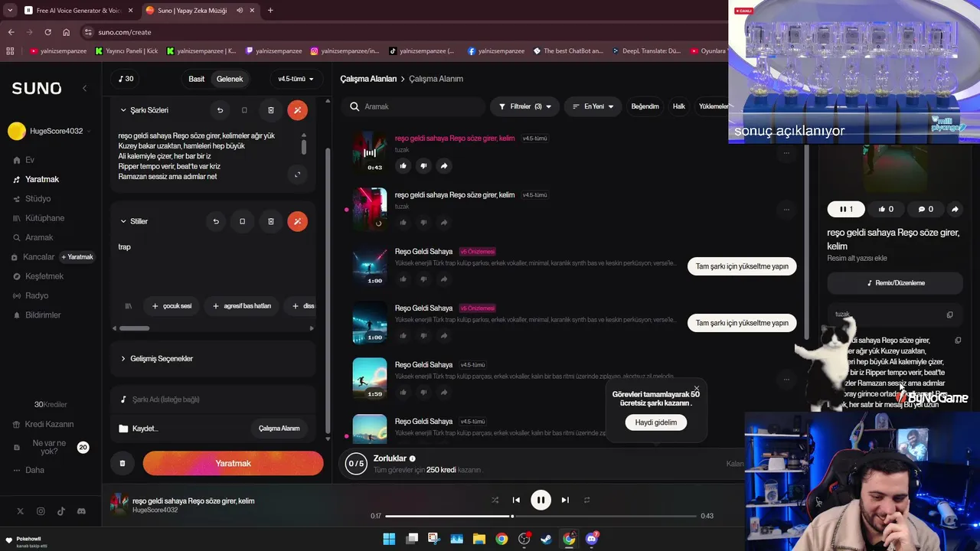Image resolution: width=980 pixels, height=551 pixels.
Task: Click trash button beside Yaratmak
Action: (x=122, y=463)
